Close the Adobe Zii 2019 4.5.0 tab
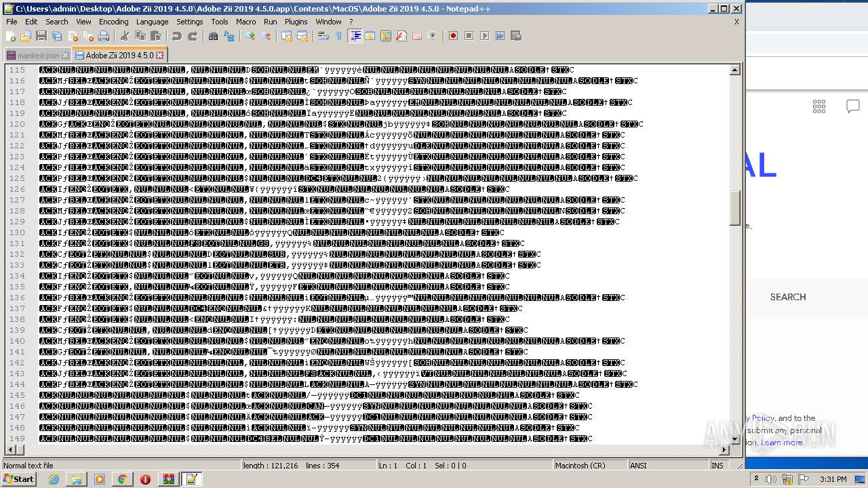The width and height of the screenshot is (868, 488). pos(160,55)
